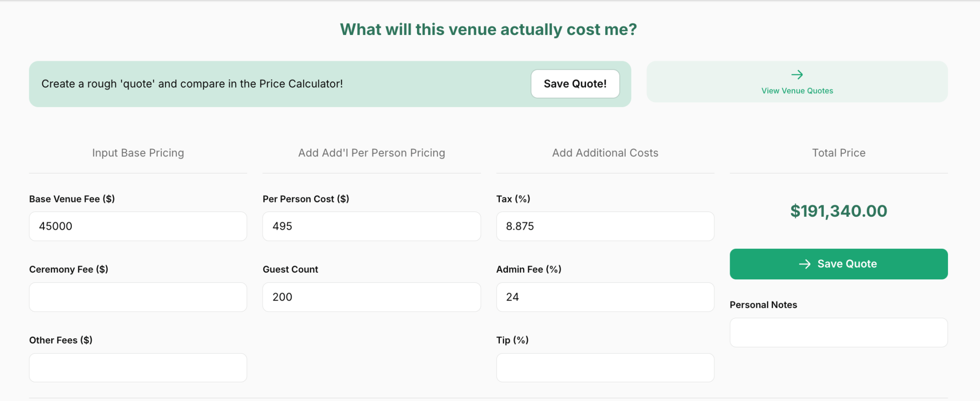This screenshot has width=980, height=401.
Task: Click the empty Other Fees field
Action: (x=137, y=367)
